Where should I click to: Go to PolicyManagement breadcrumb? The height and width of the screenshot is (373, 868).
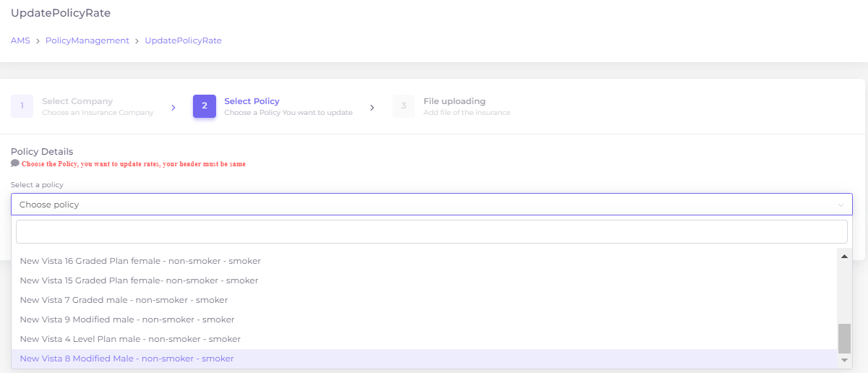point(87,40)
